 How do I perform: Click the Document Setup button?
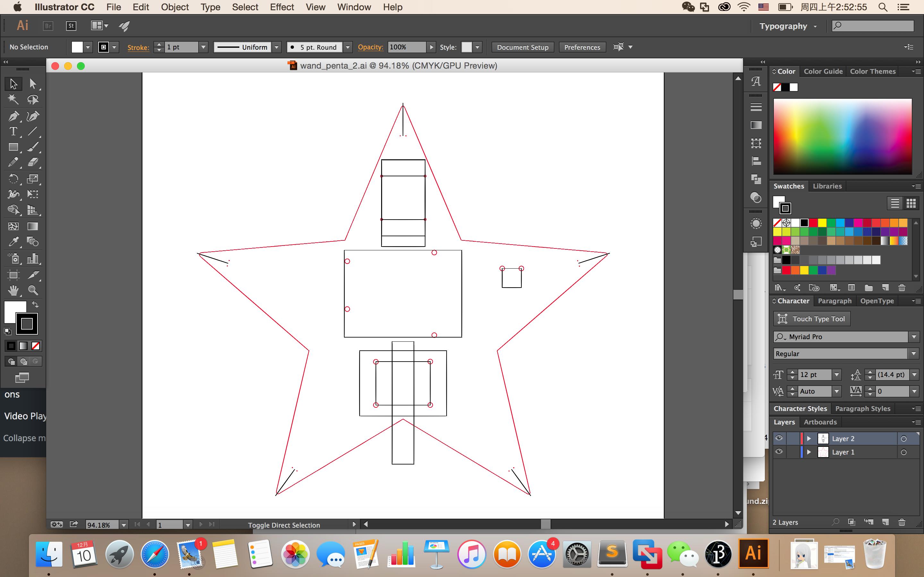tap(522, 47)
